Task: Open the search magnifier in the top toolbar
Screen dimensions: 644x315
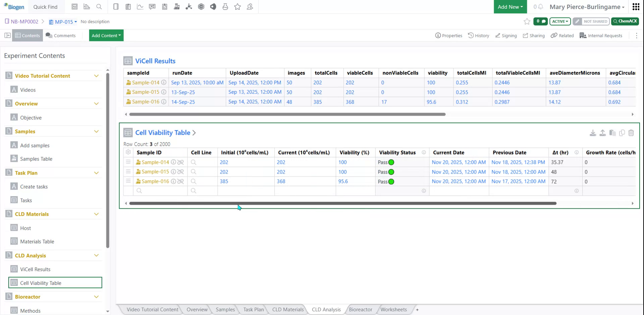Action: [x=99, y=7]
